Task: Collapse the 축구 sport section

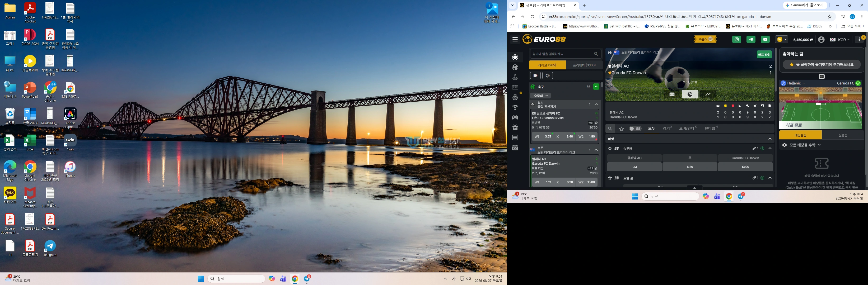Action: (596, 87)
